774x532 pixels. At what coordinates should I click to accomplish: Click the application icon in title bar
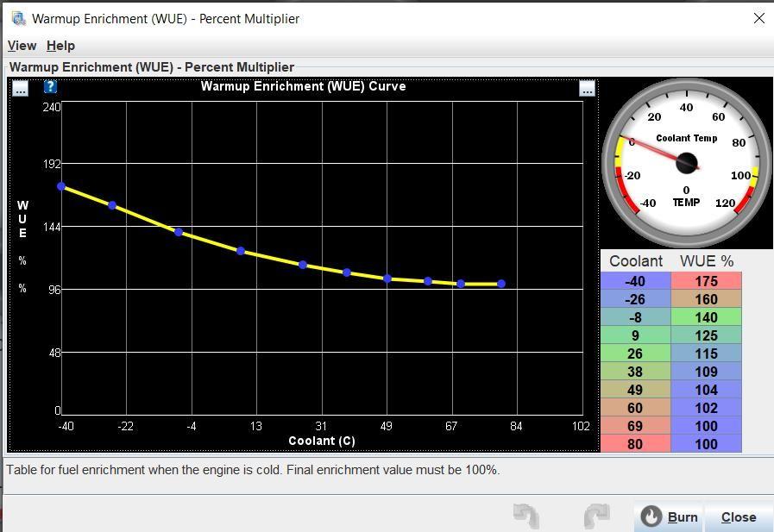click(x=18, y=18)
